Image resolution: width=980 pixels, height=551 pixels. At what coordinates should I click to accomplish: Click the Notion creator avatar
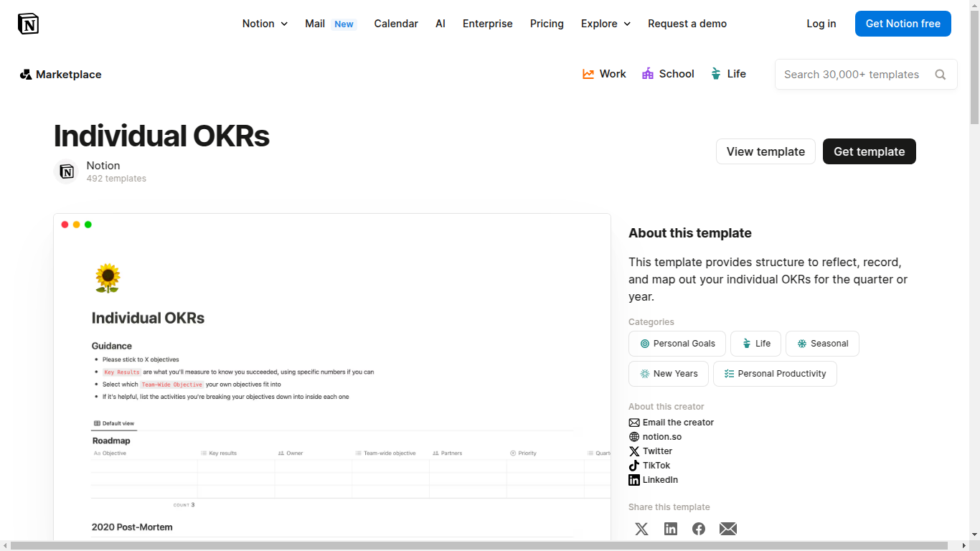66,171
